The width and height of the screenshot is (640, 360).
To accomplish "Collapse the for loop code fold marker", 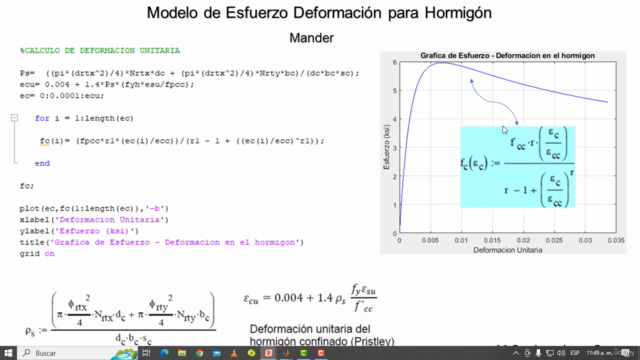I will pos(14,118).
